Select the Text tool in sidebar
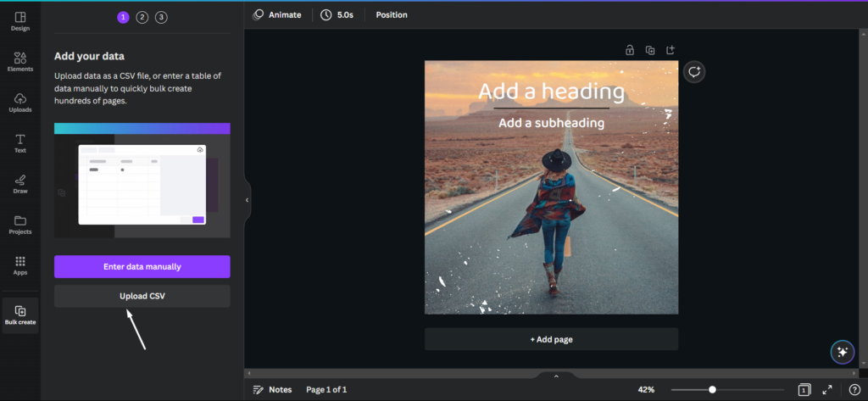The height and width of the screenshot is (401, 868). [x=20, y=143]
